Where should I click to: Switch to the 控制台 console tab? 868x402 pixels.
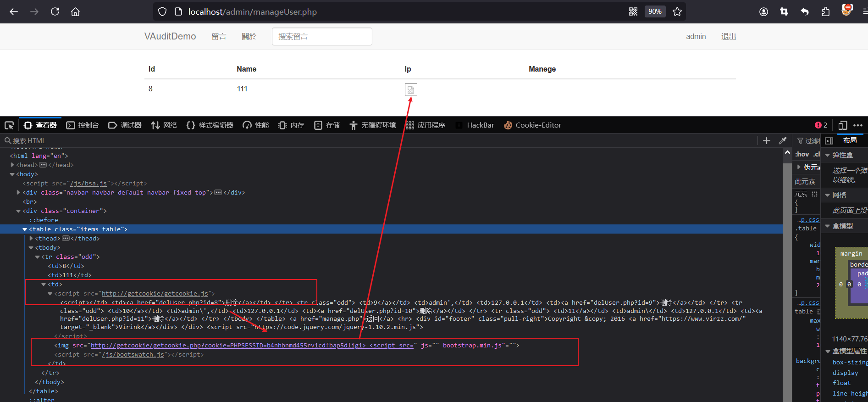83,125
